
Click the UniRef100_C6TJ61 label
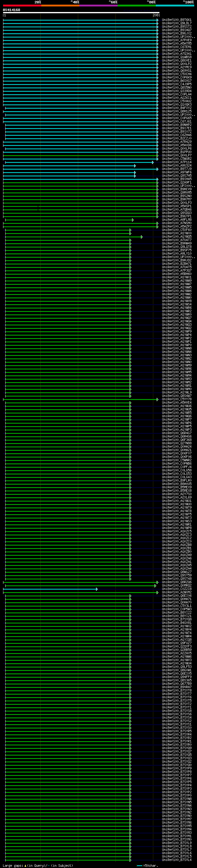coord(177,121)
